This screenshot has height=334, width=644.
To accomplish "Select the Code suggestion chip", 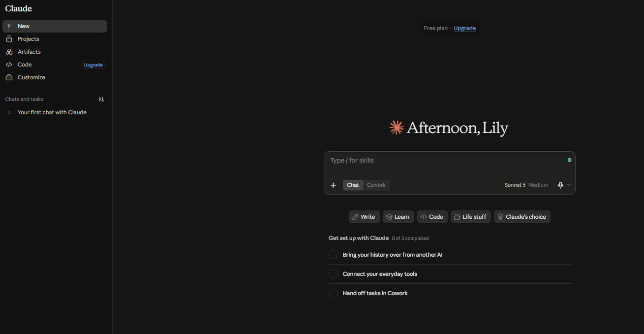I will [432, 217].
